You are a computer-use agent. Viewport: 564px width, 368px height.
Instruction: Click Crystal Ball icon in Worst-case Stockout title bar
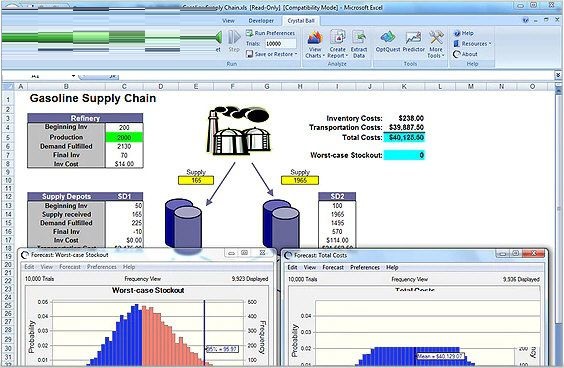tap(25, 255)
